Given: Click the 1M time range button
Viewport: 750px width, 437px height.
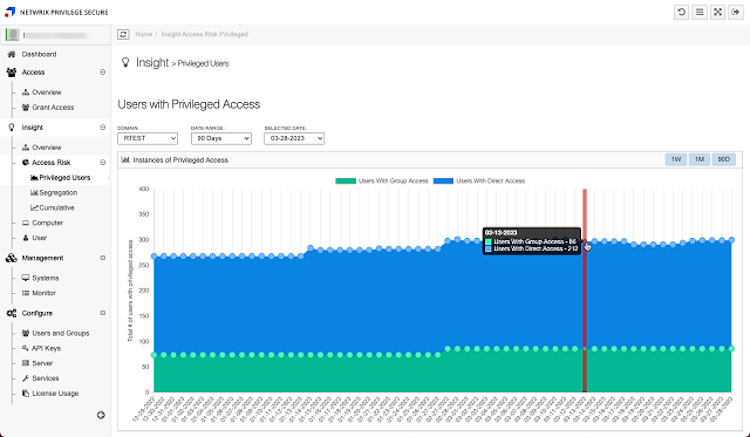Looking at the screenshot, I should click(700, 160).
